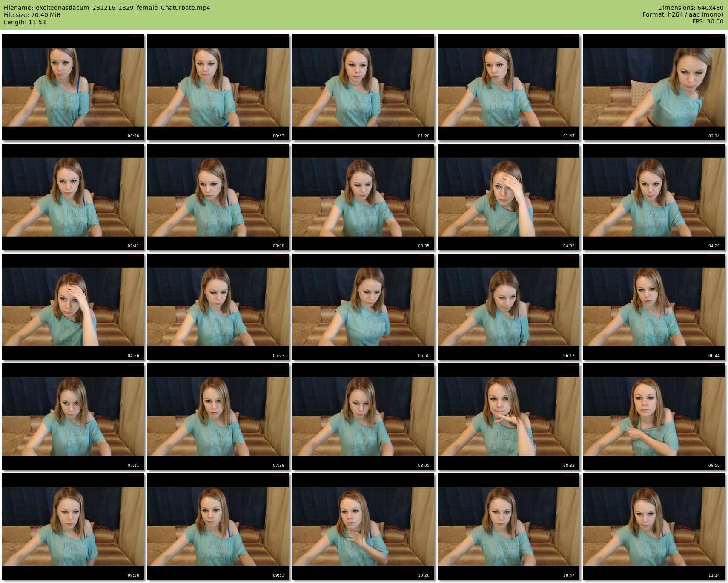Click the frame stamped 10:47

pos(509,526)
